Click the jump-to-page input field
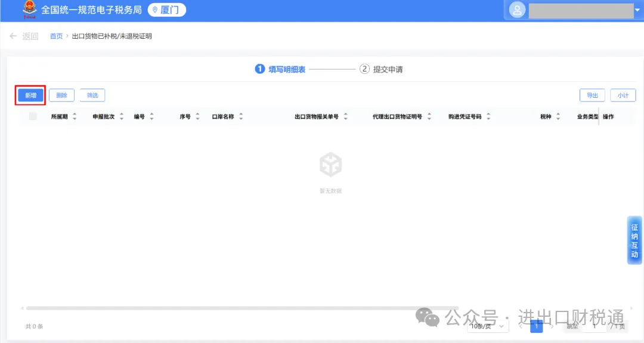The width and height of the screenshot is (644, 343). pos(594,326)
